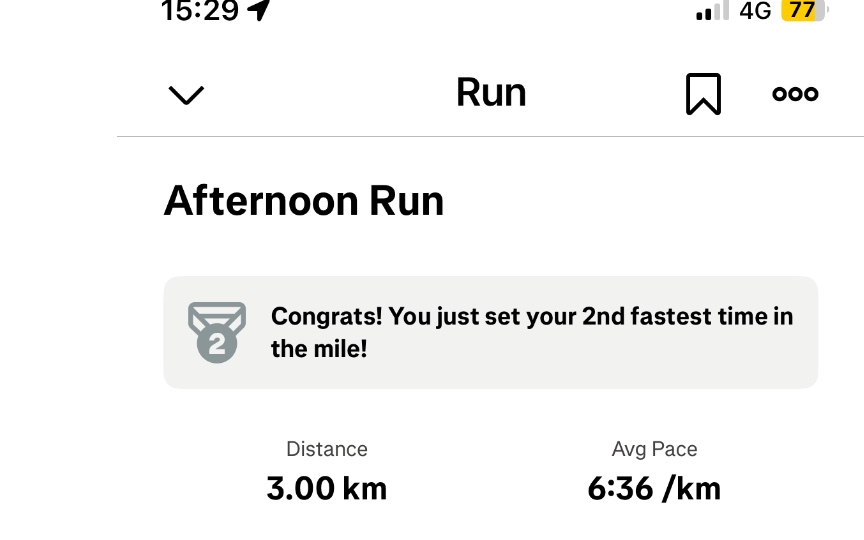Tap the 2nd place medal icon

(216, 331)
